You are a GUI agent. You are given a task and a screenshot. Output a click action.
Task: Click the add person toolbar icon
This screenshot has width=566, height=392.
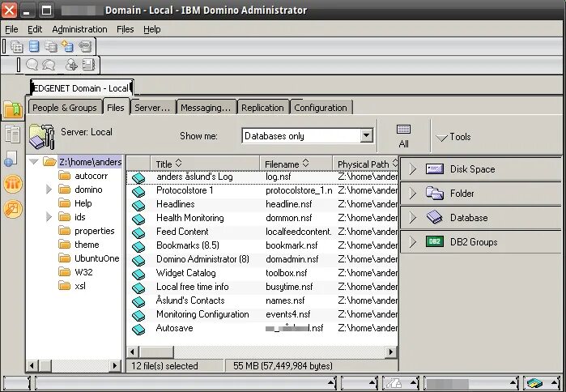tap(71, 65)
